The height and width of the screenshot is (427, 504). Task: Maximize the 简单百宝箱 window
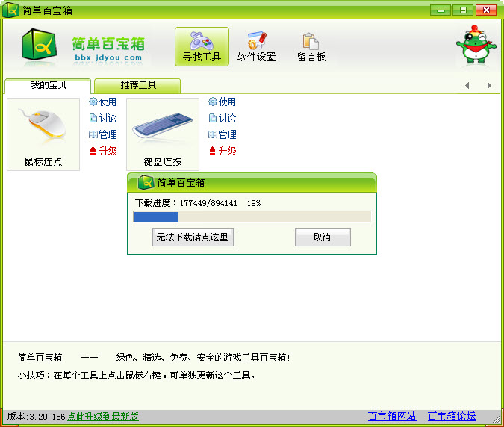[463, 10]
